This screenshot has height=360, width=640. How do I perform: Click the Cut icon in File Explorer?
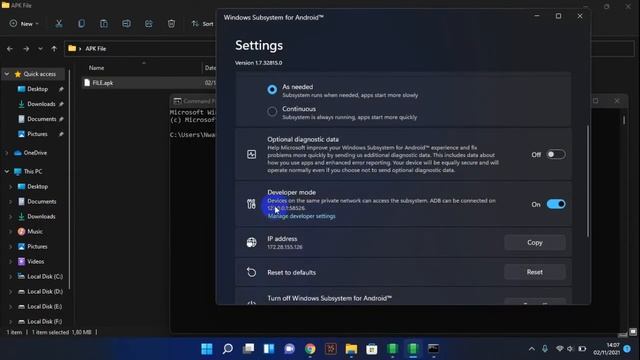[59, 24]
